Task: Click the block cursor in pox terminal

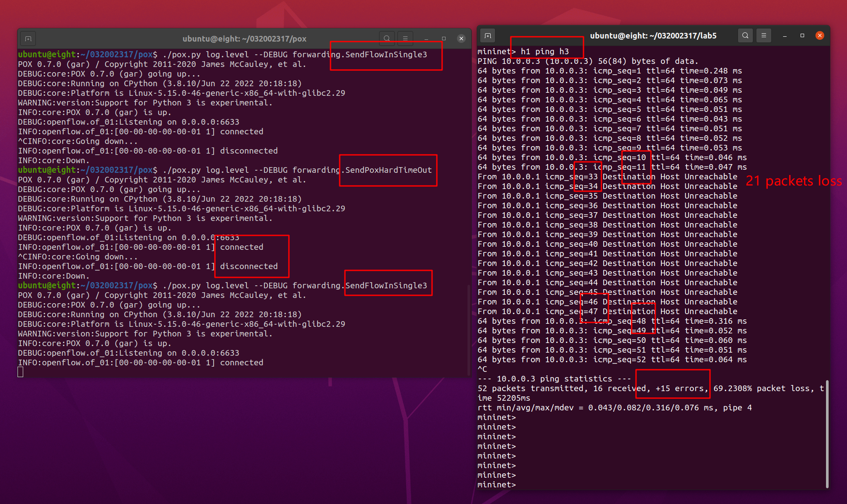Action: coord(21,372)
